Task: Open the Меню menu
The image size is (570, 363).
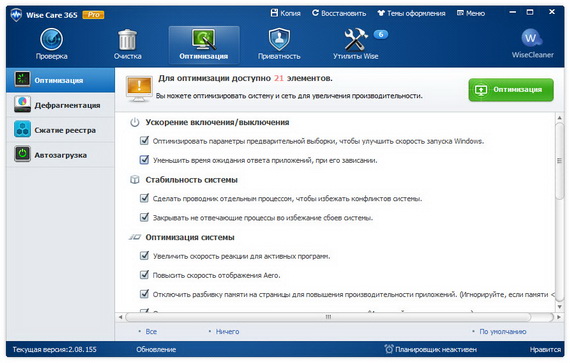Action: click(x=471, y=13)
